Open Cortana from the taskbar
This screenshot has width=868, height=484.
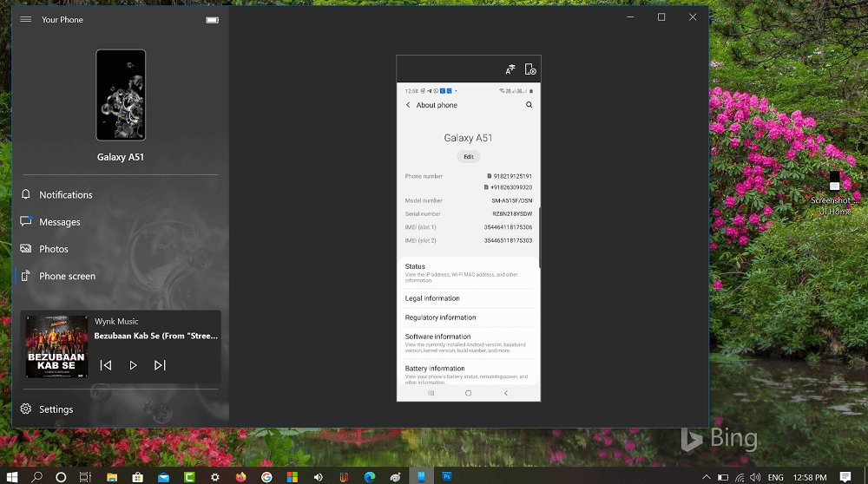point(61,477)
